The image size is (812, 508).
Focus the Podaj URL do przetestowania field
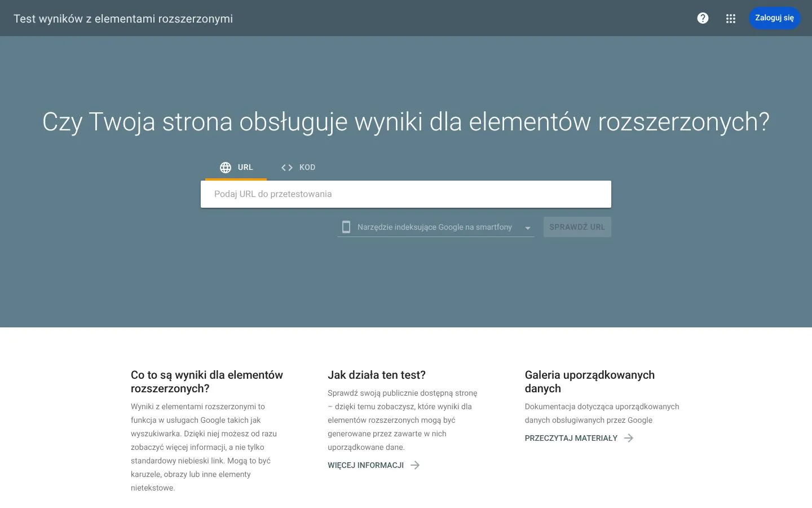click(x=406, y=194)
